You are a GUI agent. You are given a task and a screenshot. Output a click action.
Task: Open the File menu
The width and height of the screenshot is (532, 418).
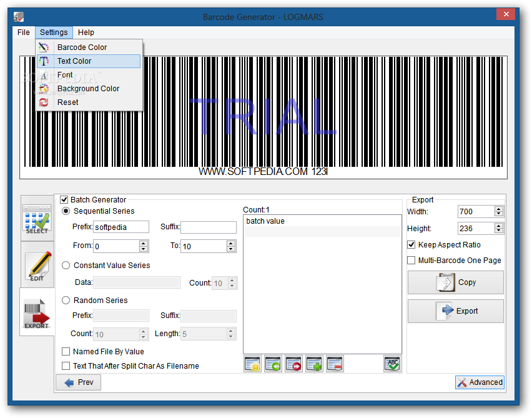23,32
